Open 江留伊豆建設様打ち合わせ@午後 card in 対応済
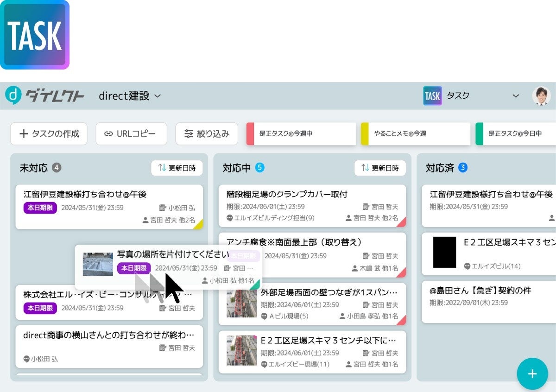Screen dimensions: 556x392 489,206
